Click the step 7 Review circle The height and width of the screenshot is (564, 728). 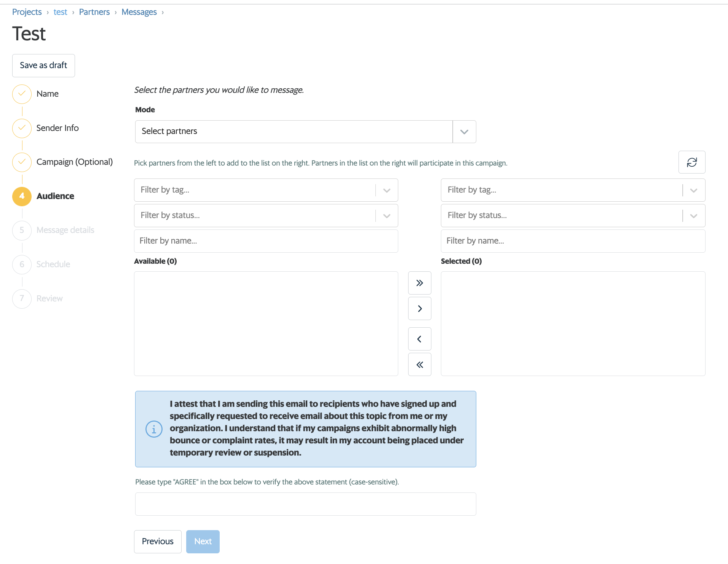click(22, 299)
